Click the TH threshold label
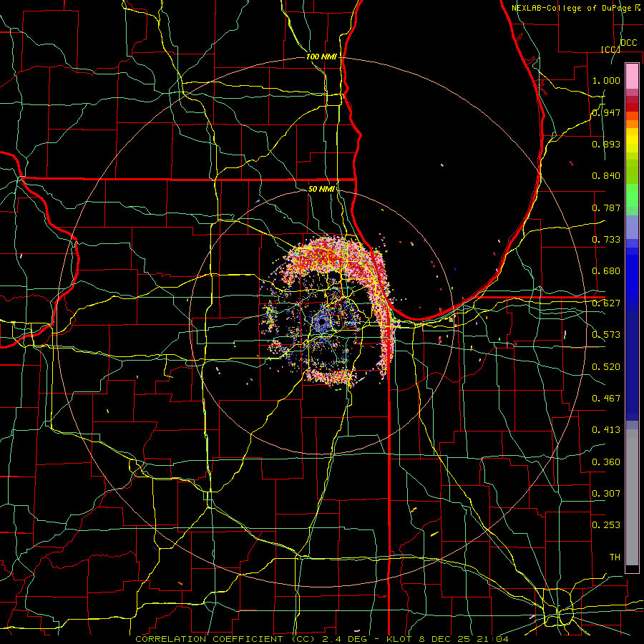Image resolution: width=644 pixels, height=644 pixels. (615, 557)
